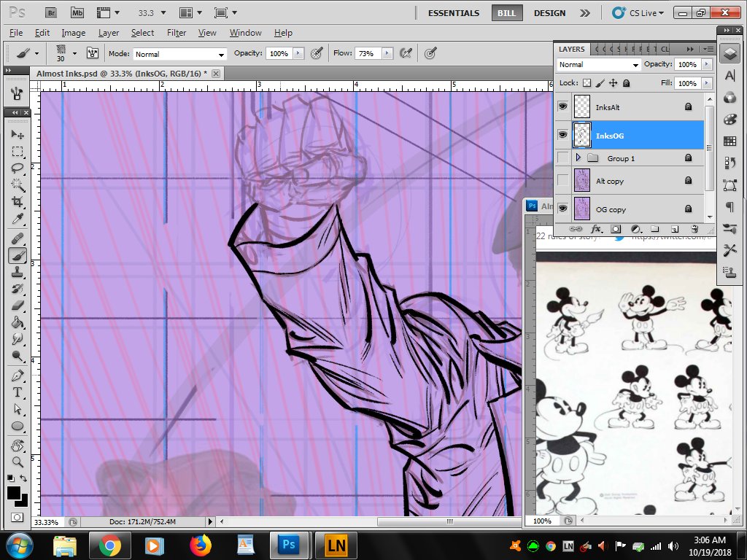Viewport: 747px width, 560px height.
Task: Select the Alt copy layer thumbnail
Action: [581, 181]
